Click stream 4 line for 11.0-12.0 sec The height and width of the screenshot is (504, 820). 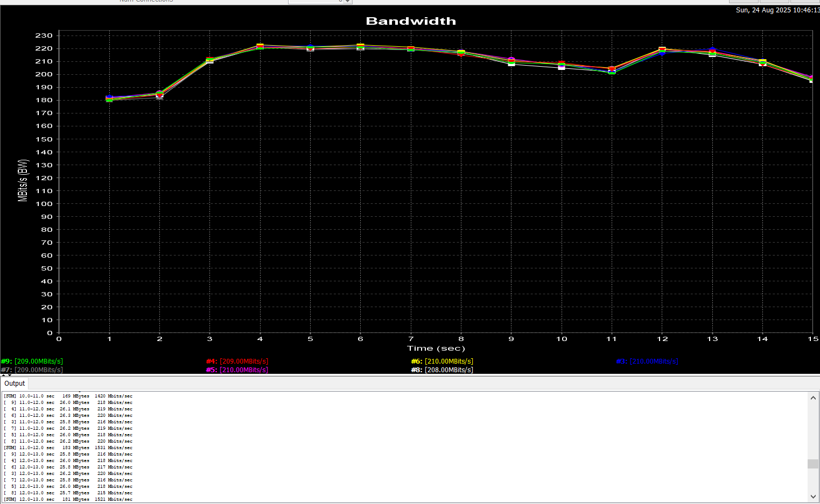tap(68, 409)
